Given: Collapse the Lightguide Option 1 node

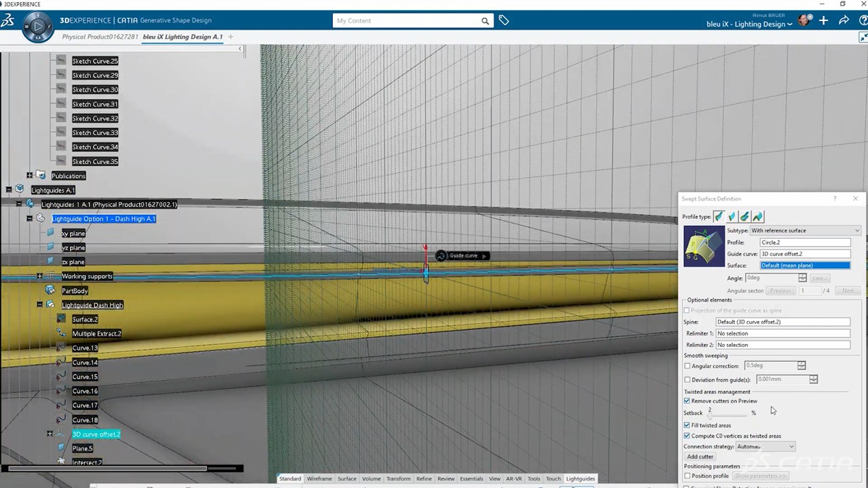Looking at the screenshot, I should click(29, 218).
